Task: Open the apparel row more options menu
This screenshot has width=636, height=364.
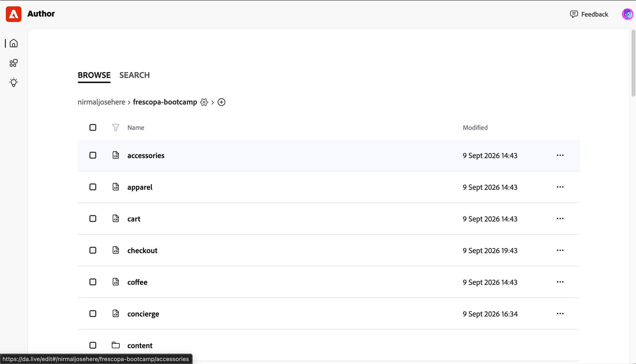Action: click(560, 187)
